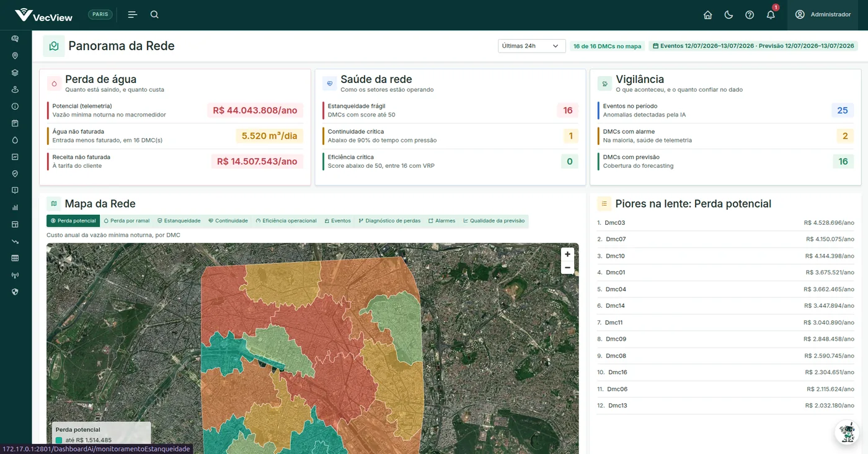Open the table grid sidebar icon
The image size is (868, 454).
15,258
